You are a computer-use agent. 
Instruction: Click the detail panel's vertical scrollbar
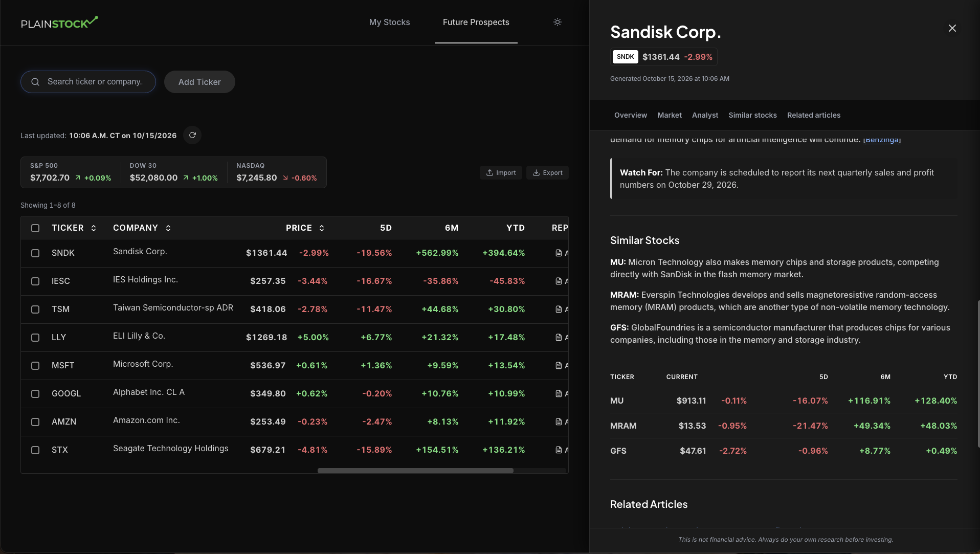978,374
